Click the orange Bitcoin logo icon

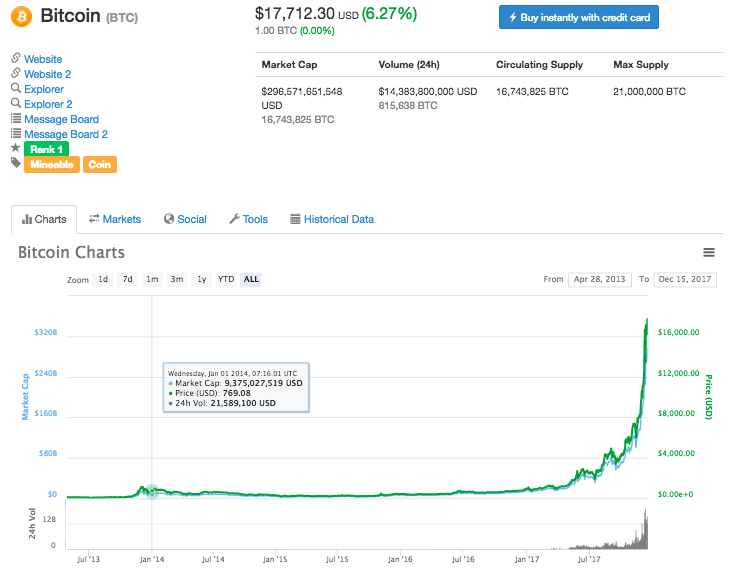point(22,16)
